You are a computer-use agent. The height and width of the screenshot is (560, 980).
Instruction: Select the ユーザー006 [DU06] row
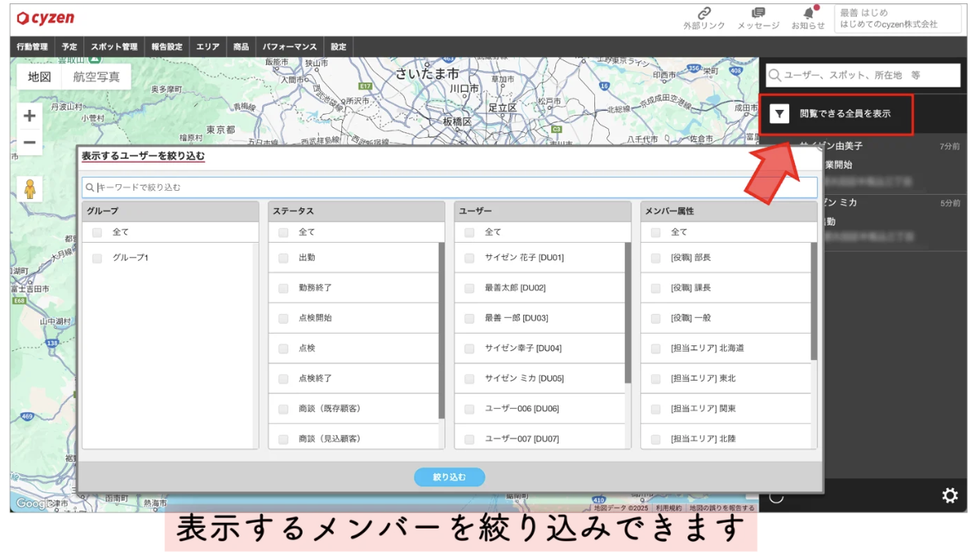click(x=540, y=409)
